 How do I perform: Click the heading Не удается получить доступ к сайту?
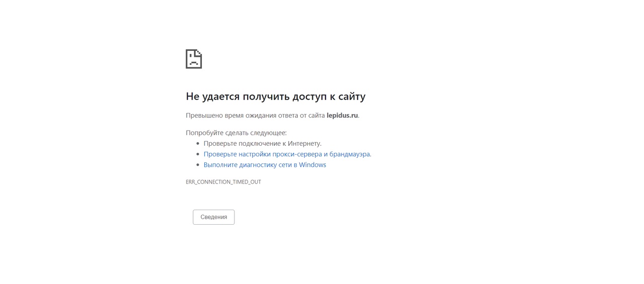(276, 96)
